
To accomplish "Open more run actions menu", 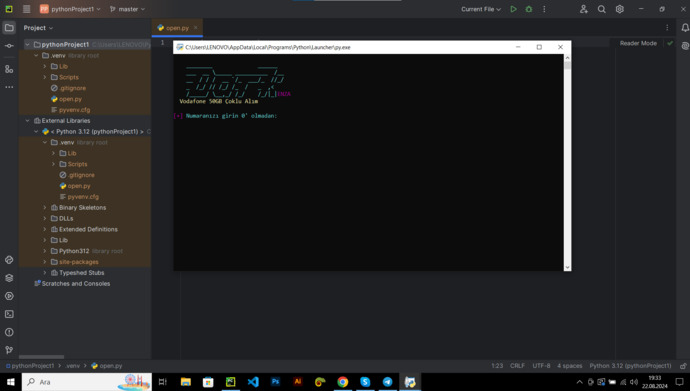I will [544, 9].
